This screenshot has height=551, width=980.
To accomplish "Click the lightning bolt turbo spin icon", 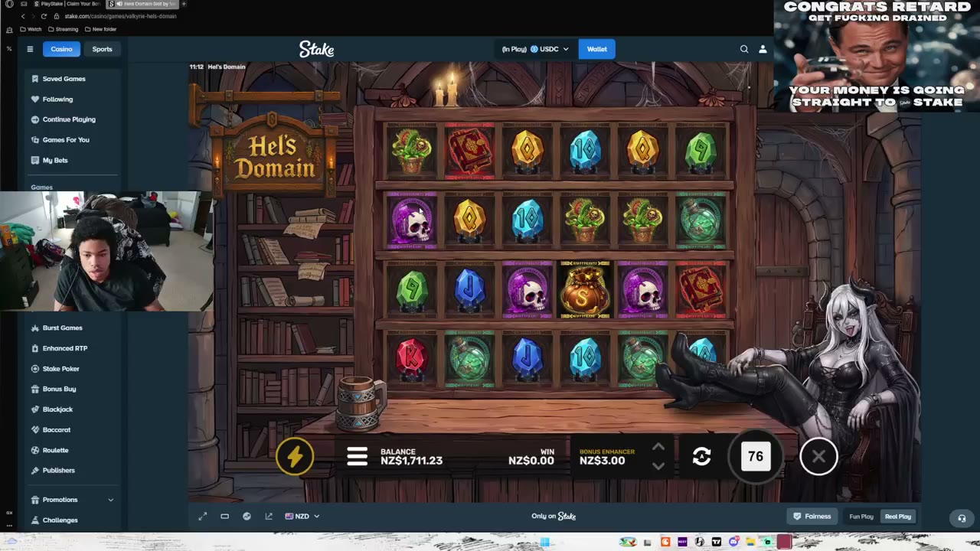I will pyautogui.click(x=295, y=457).
